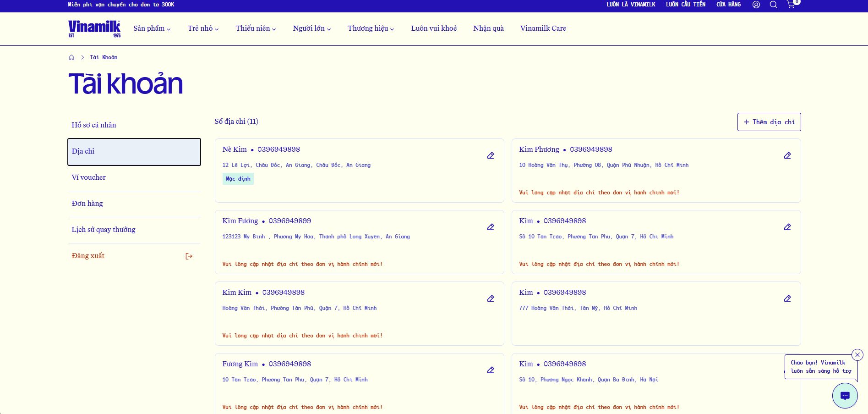Image resolution: width=868 pixels, height=414 pixels.
Task: Click the Thêm địa chỉ button
Action: pyautogui.click(x=769, y=122)
